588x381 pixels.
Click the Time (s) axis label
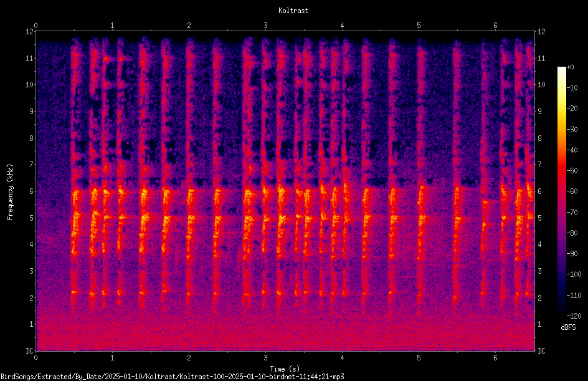point(285,369)
